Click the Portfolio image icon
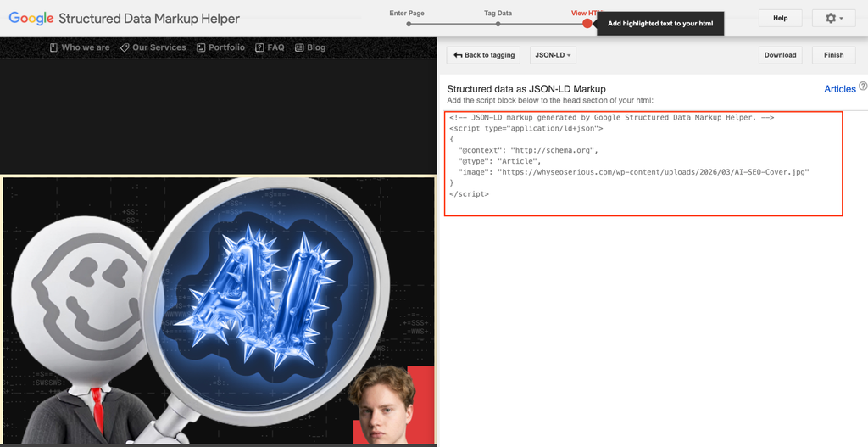Screen dimensions: 868x447 201,47
